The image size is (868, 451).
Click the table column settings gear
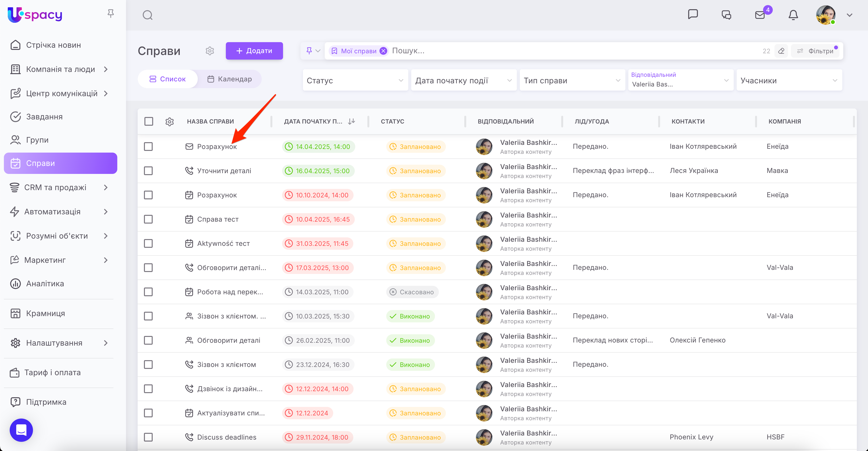click(x=169, y=122)
